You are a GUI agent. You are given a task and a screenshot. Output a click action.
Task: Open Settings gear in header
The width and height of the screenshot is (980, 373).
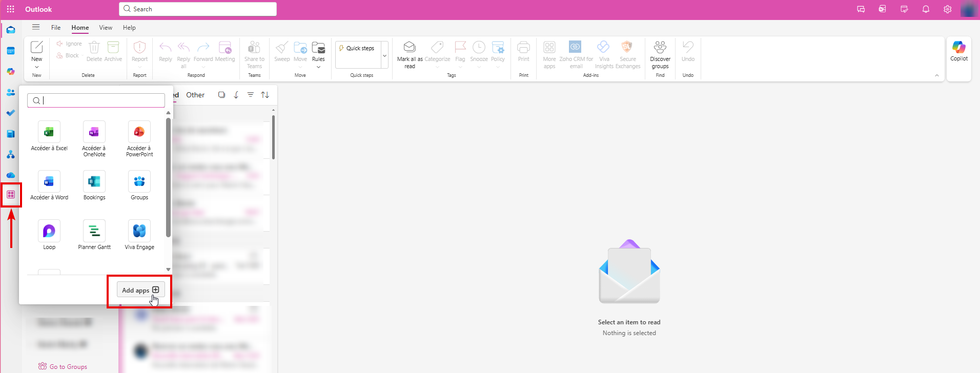(947, 9)
